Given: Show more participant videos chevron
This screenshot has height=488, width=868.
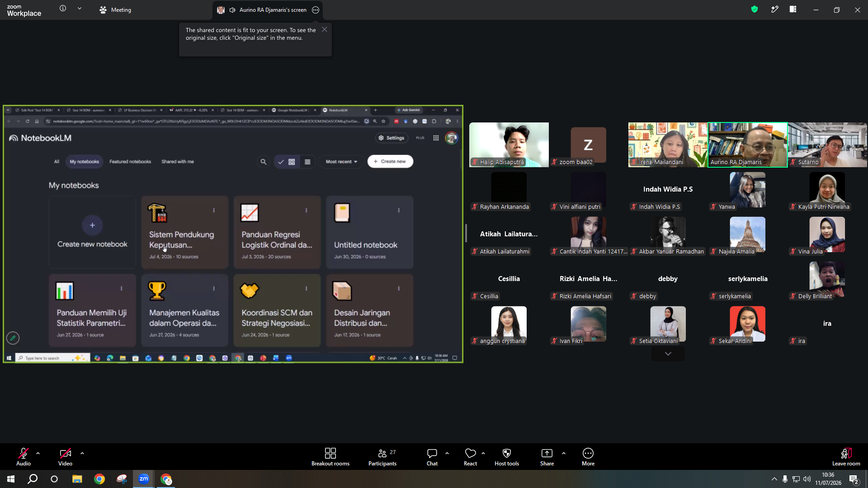Looking at the screenshot, I should click(x=668, y=354).
